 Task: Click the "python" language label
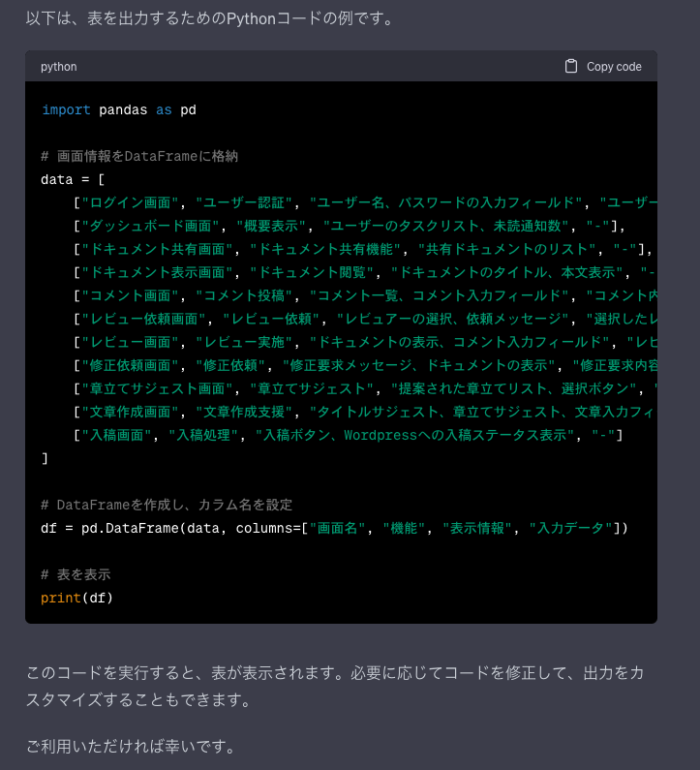[58, 67]
